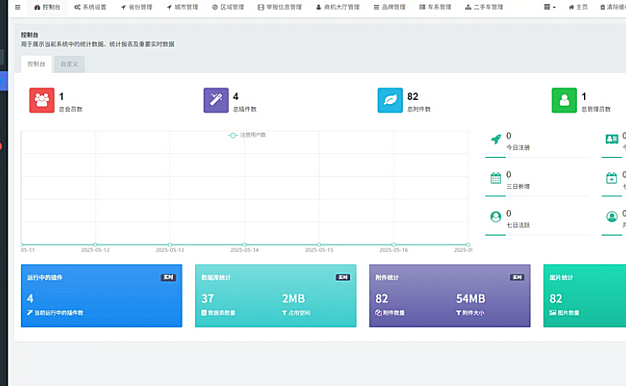
Task: Open 车系管理 in the top menu
Action: pos(435,7)
